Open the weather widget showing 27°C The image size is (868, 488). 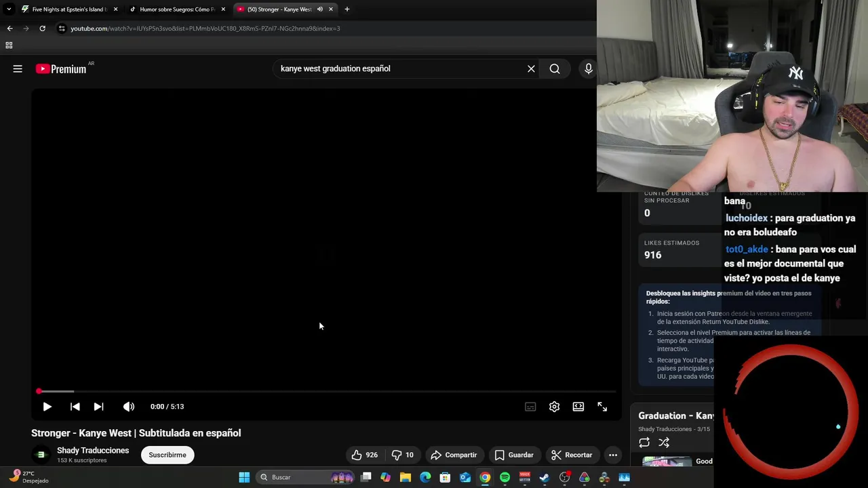coord(28,477)
